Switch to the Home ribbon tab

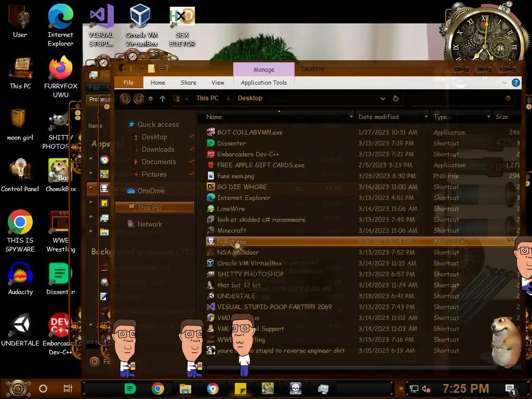coord(158,83)
